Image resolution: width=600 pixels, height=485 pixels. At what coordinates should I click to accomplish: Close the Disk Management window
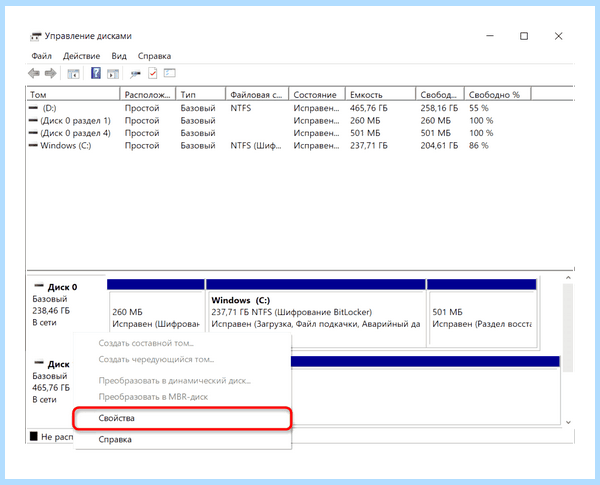558,36
